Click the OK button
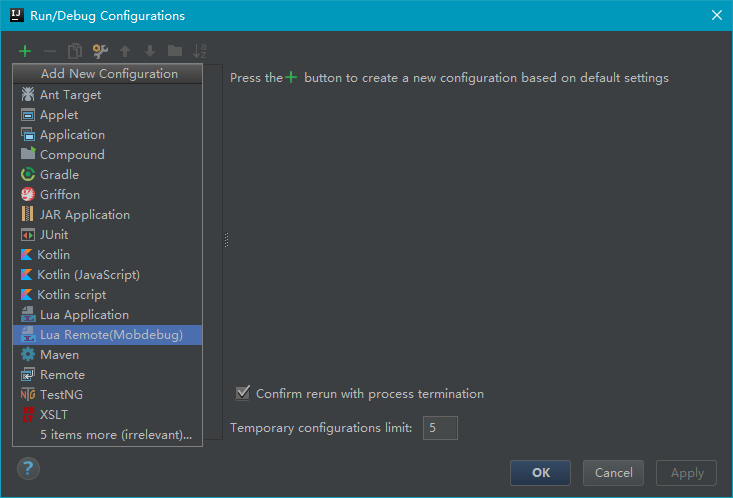733x498 pixels. (540, 473)
